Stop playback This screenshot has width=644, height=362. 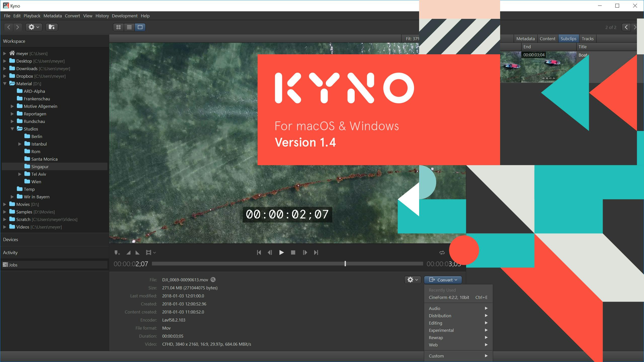pos(293,252)
